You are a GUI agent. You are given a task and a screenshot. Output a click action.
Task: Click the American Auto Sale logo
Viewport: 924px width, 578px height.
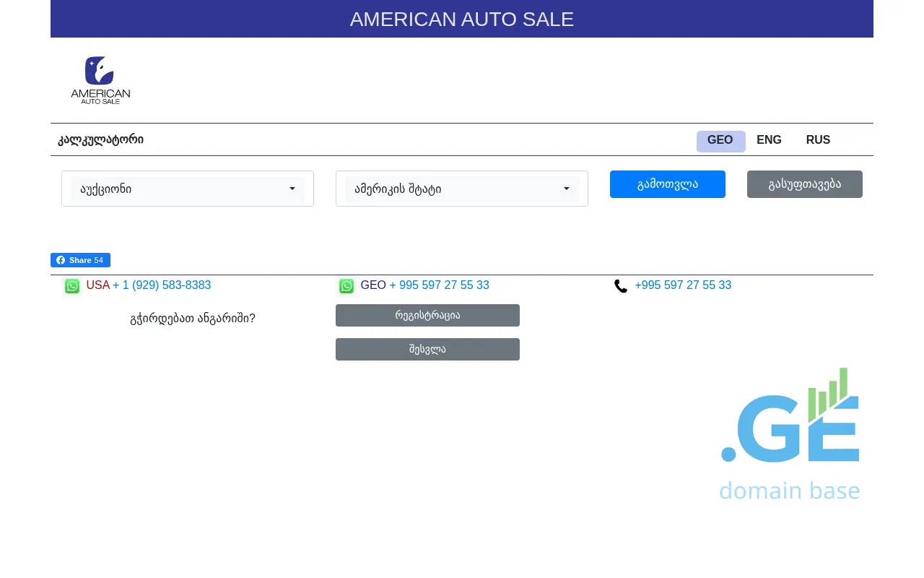100,80
